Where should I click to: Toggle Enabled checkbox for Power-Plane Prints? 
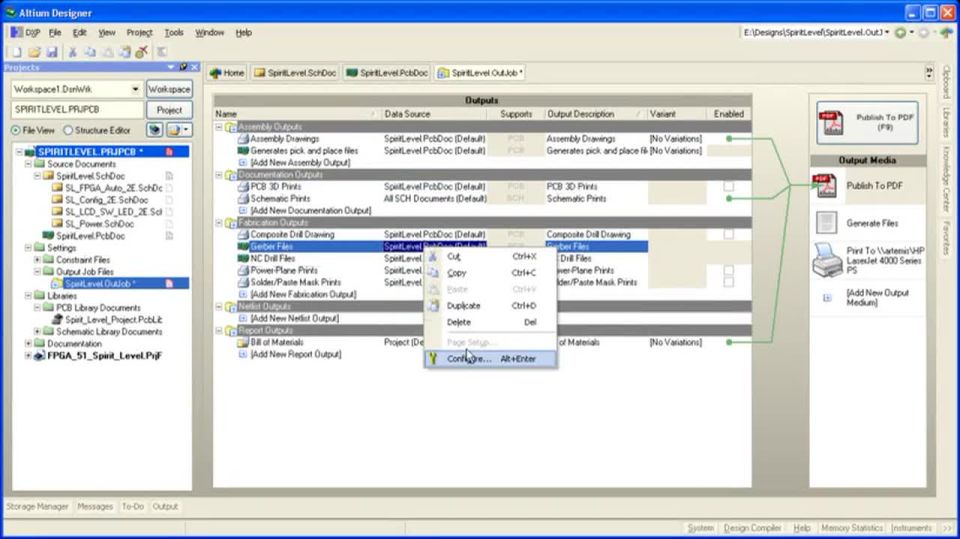(729, 270)
